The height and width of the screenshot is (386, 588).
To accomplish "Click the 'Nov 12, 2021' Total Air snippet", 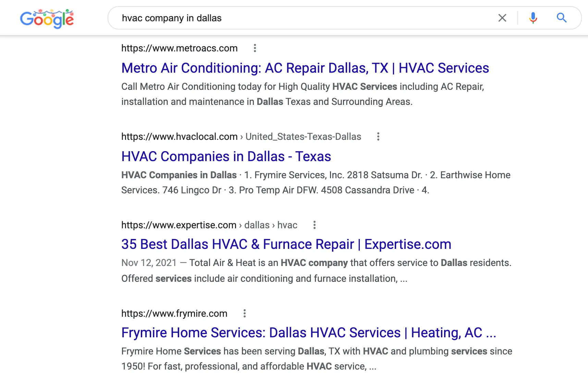I will tap(315, 271).
